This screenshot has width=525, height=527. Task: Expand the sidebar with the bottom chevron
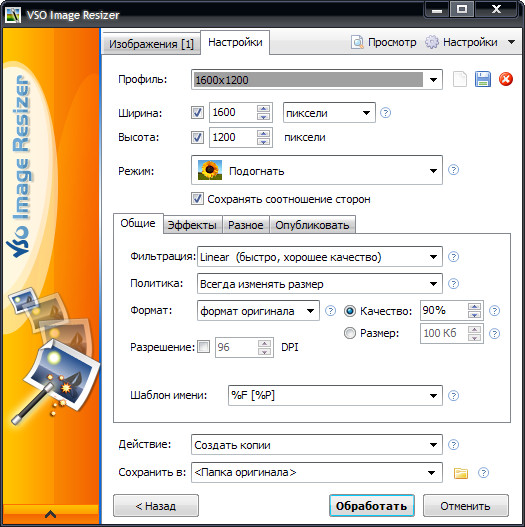50,514
